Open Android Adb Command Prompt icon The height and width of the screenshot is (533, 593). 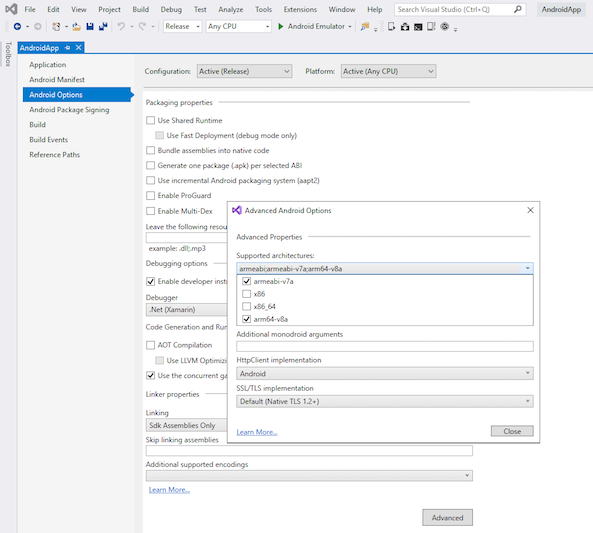click(x=418, y=27)
